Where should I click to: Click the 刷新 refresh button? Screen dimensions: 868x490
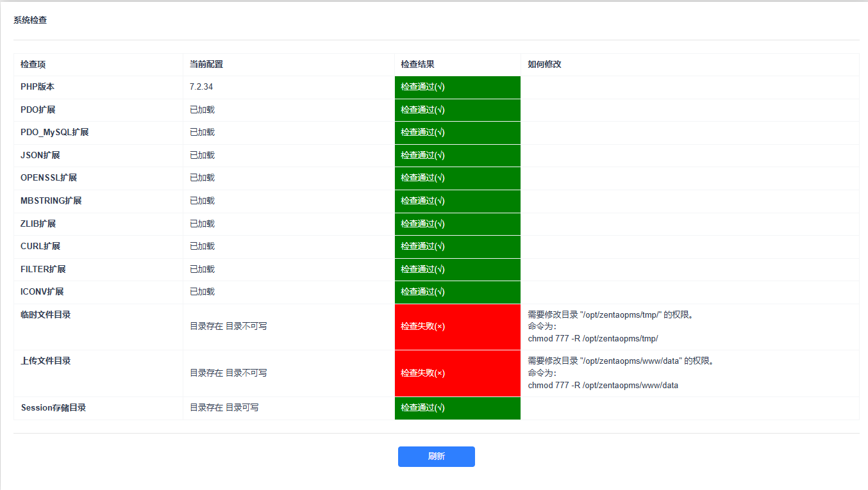click(x=436, y=457)
